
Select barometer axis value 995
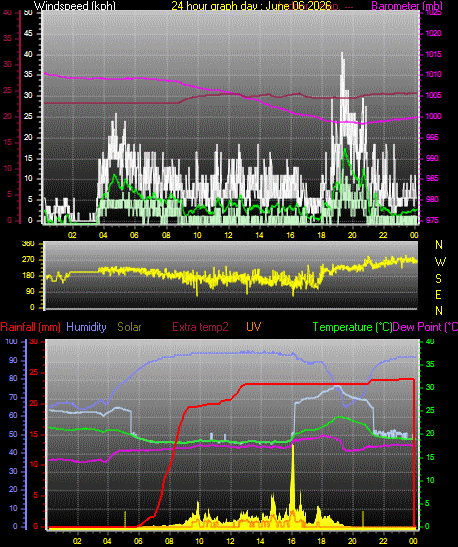click(432, 137)
